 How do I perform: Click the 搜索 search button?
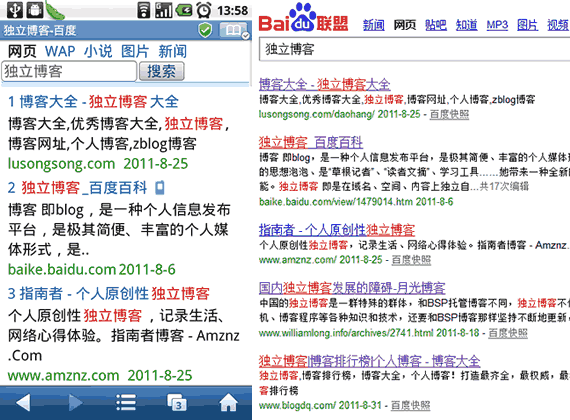pyautogui.click(x=161, y=71)
